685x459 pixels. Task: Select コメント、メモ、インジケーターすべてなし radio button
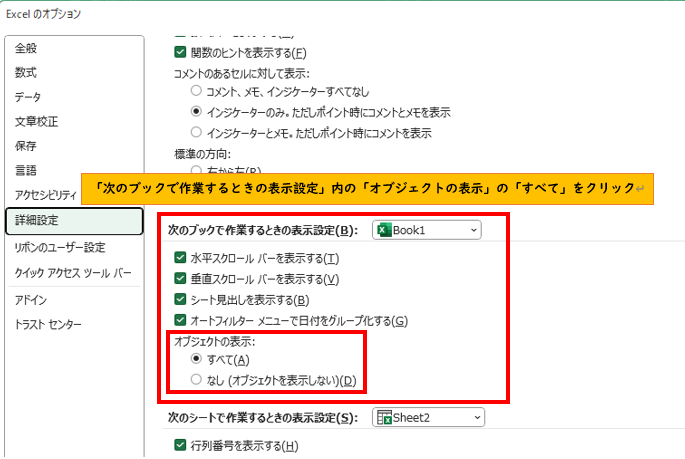click(196, 91)
